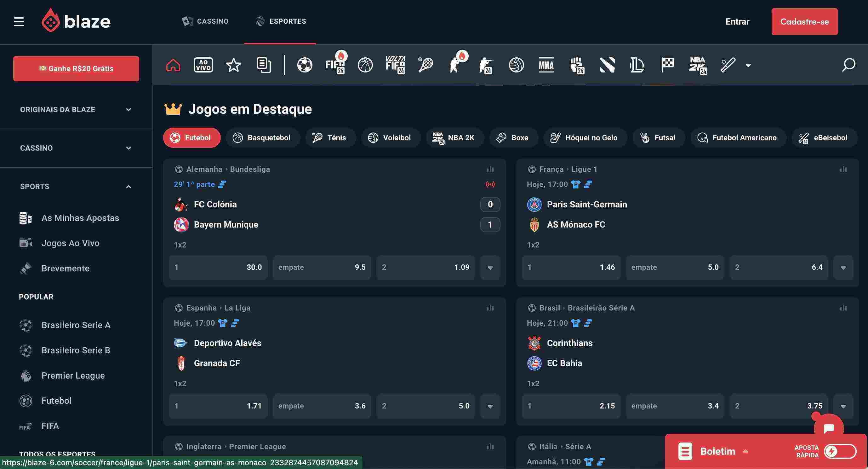Open As Minhas Apostas

tap(69, 218)
